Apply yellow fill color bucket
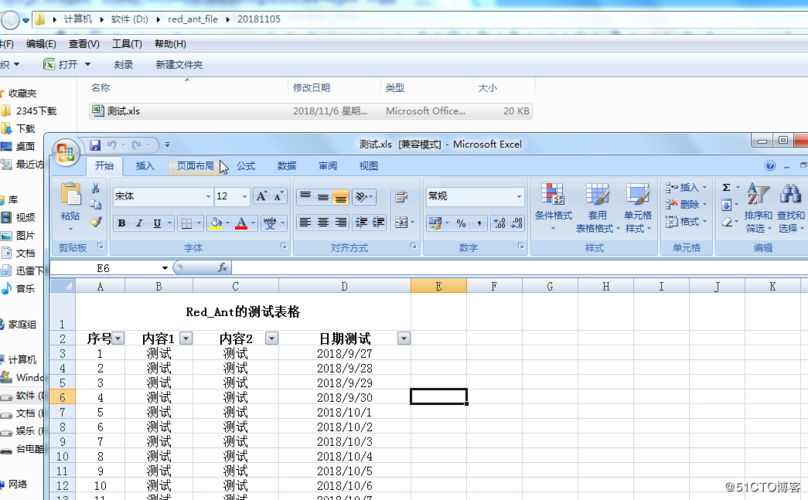This screenshot has height=500, width=808. [x=216, y=223]
